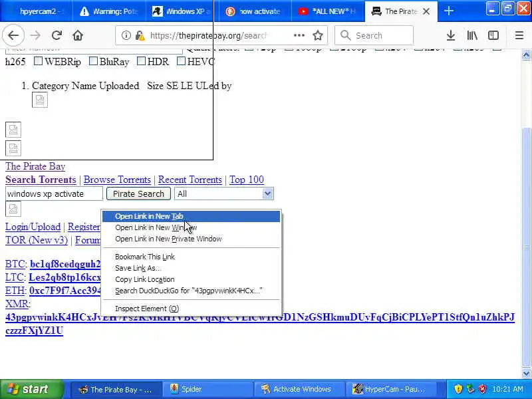Open the TOR (New v3) link
Viewport: 532px width, 399px height.
coord(37,240)
